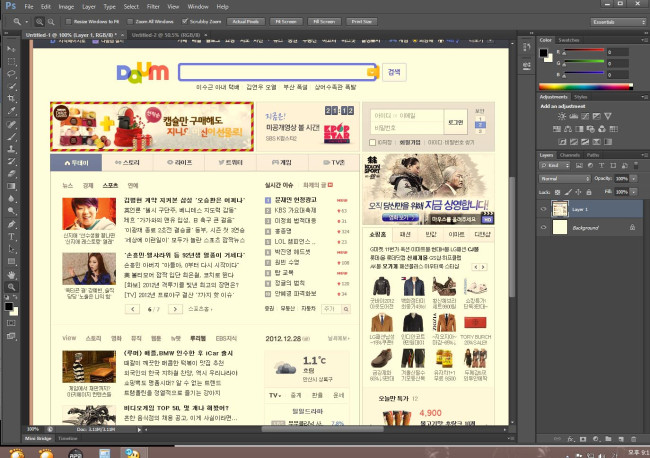Hide Layer 1 using its eye icon
Image resolution: width=650 pixels, height=458 pixels.
[545, 208]
